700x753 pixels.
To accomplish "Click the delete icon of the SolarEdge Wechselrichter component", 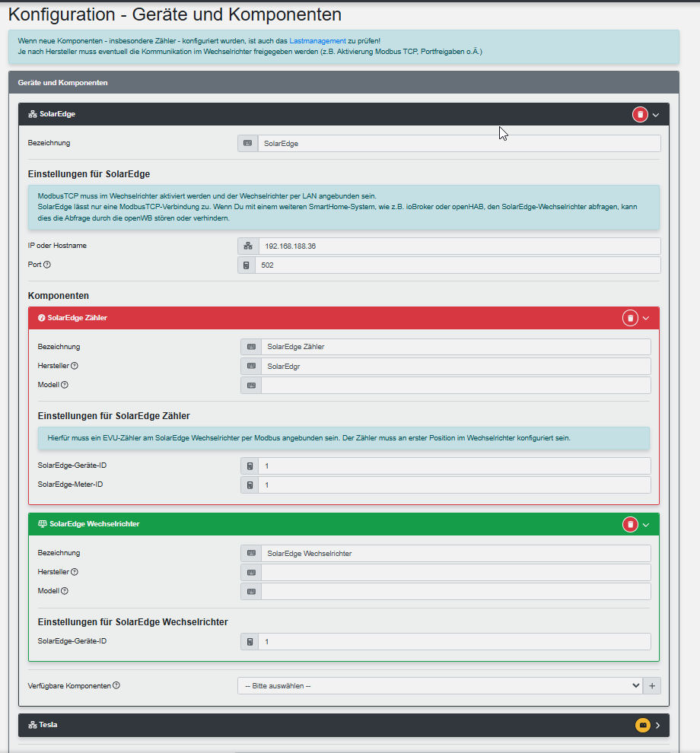I will click(630, 524).
